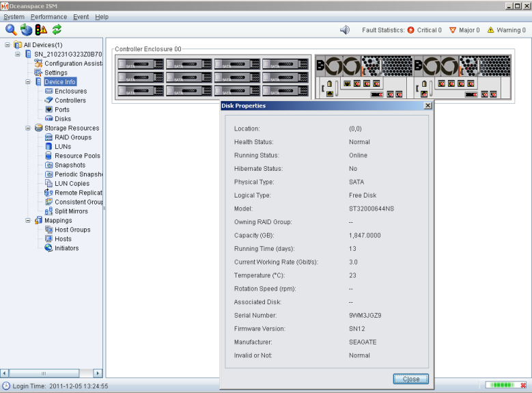Screen dimensions: 532x393
Task: Click the serial number 9WM3JGZ9
Action: [x=365, y=315]
